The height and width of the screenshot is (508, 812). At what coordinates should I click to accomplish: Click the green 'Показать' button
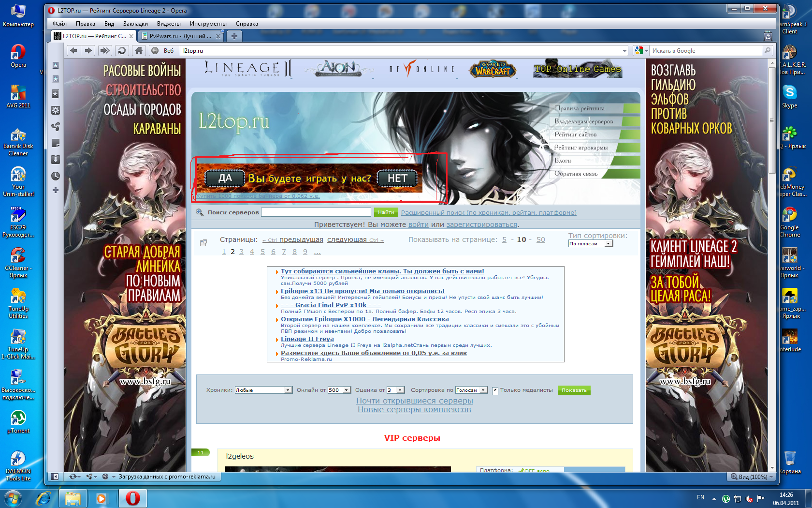pyautogui.click(x=574, y=390)
